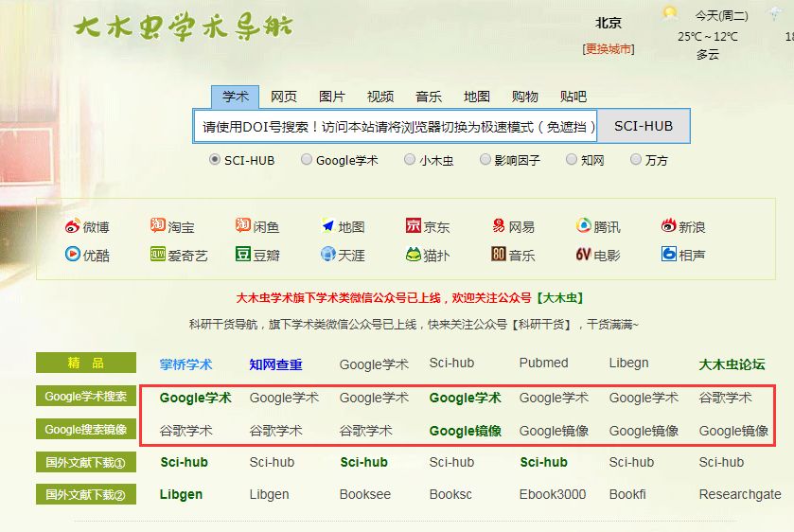
Task: Open the 大木虫论坛 link
Action: coord(732,364)
